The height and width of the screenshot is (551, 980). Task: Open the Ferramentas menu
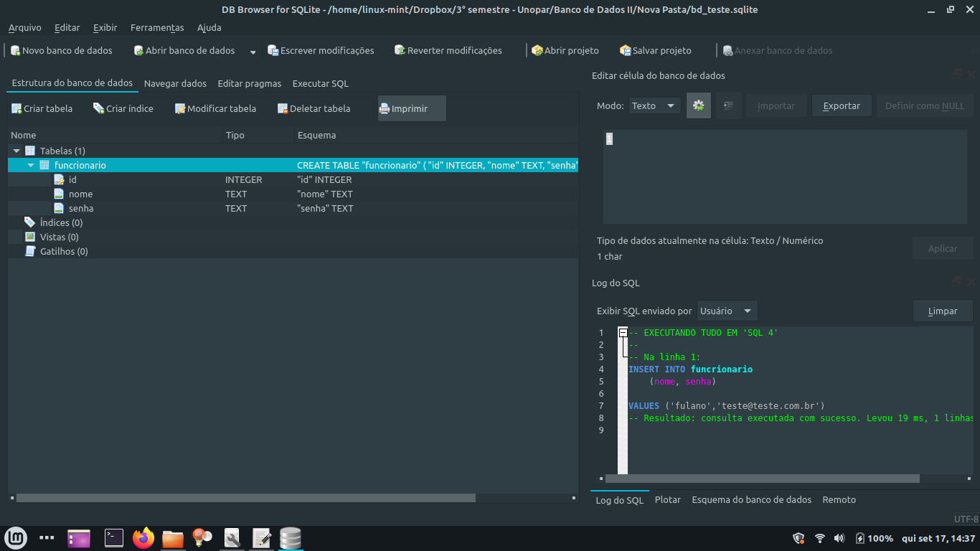157,27
